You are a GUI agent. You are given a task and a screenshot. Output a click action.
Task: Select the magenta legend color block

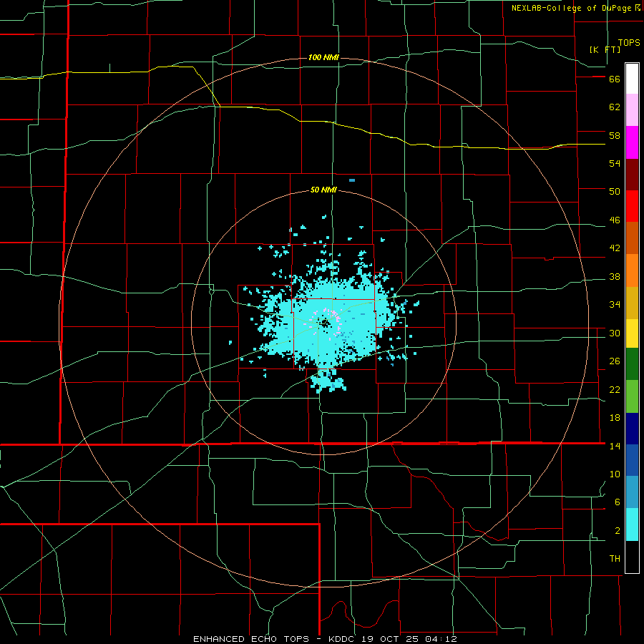632,142
